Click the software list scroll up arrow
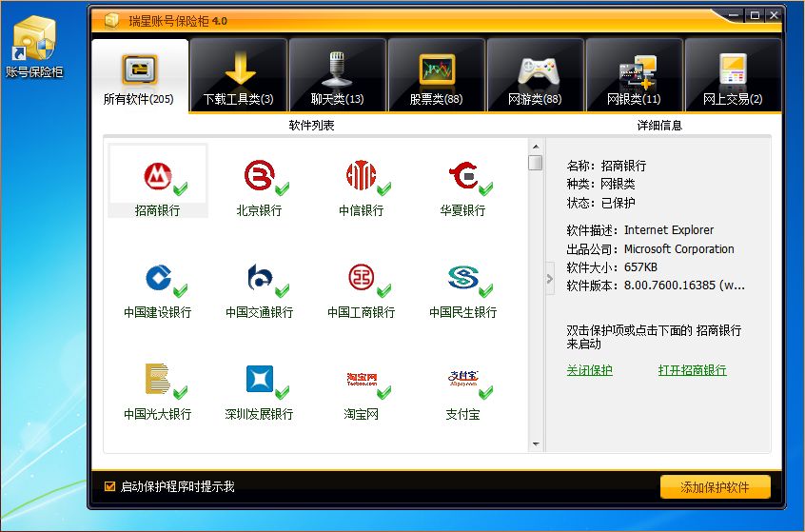 (x=536, y=147)
